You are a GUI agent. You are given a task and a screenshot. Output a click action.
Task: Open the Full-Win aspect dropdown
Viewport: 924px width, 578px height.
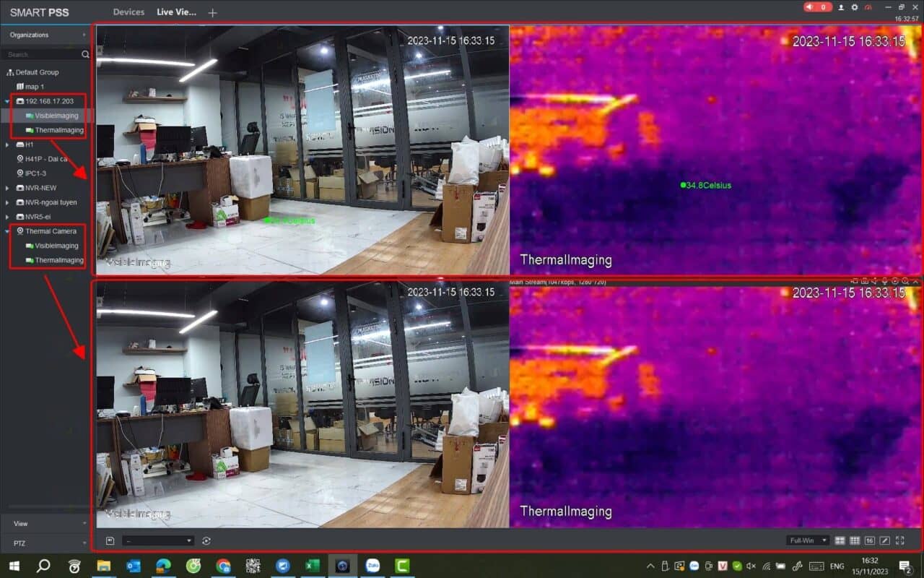coord(808,540)
